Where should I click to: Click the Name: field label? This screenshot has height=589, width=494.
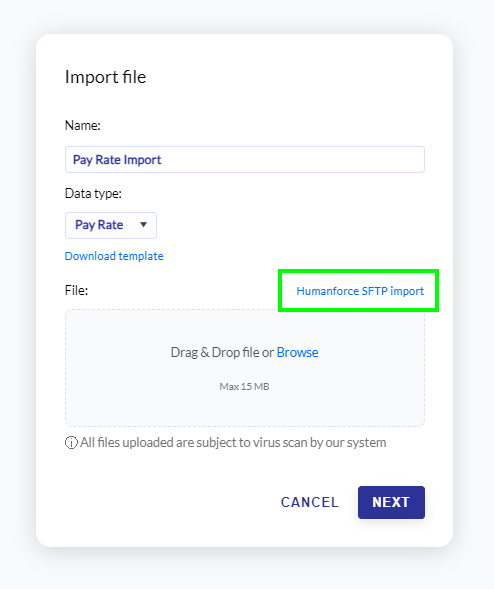[x=83, y=125]
